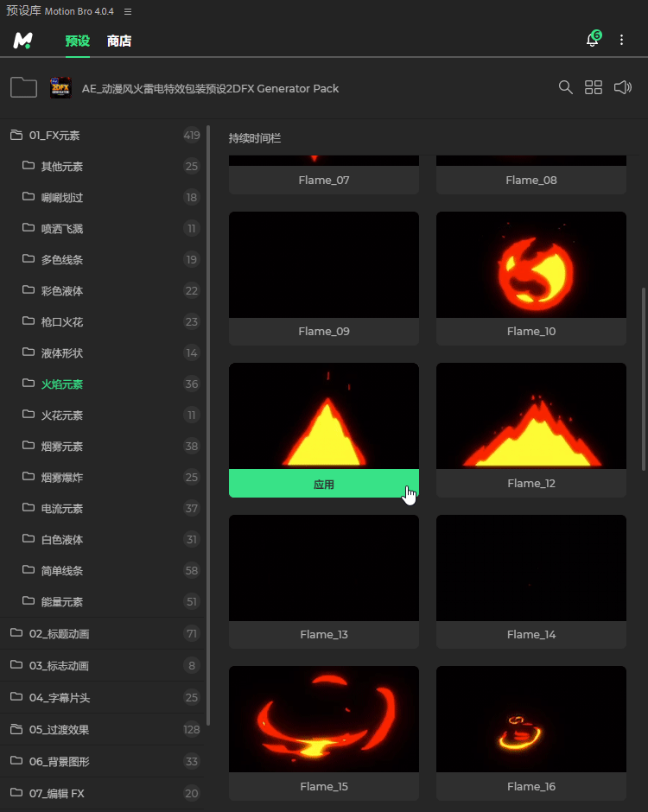The image size is (648, 812).
Task: Open the 白色液体 category
Action: (x=104, y=539)
